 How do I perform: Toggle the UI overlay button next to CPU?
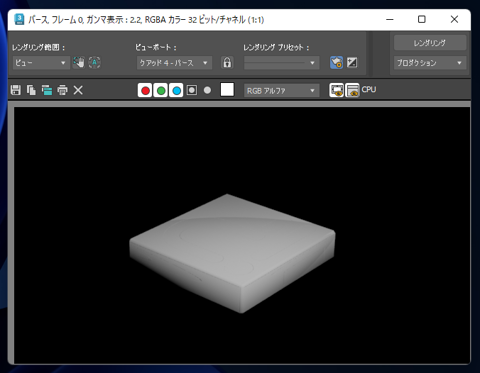[x=336, y=90]
